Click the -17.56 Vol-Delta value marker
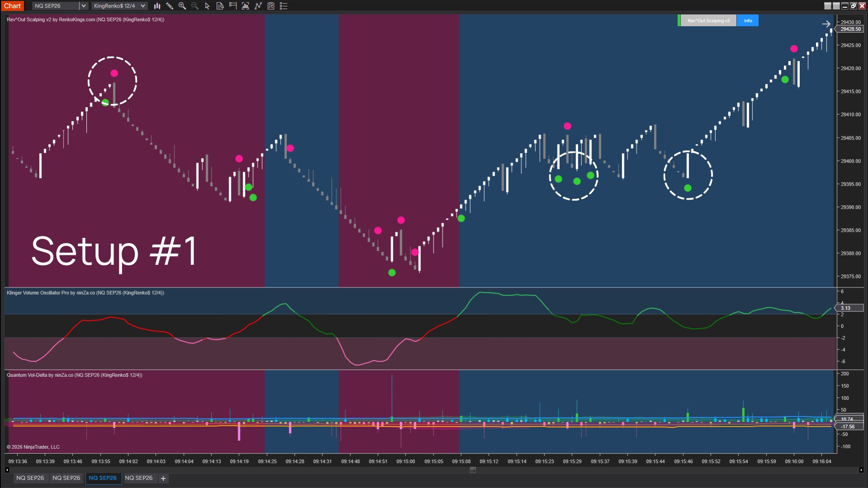The height and width of the screenshot is (488, 868). coord(849,427)
